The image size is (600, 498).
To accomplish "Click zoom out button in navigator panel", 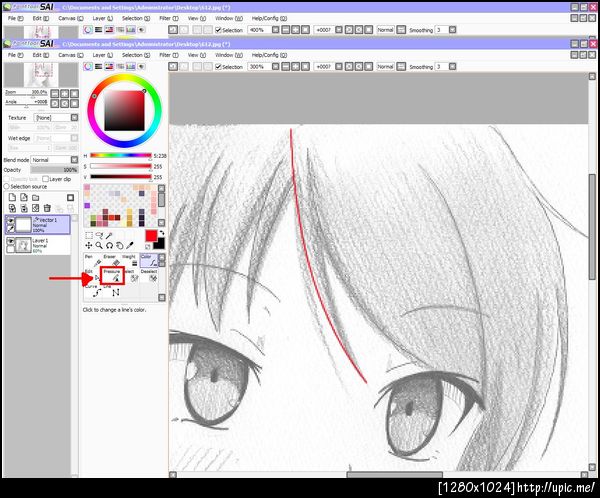I will click(x=55, y=93).
